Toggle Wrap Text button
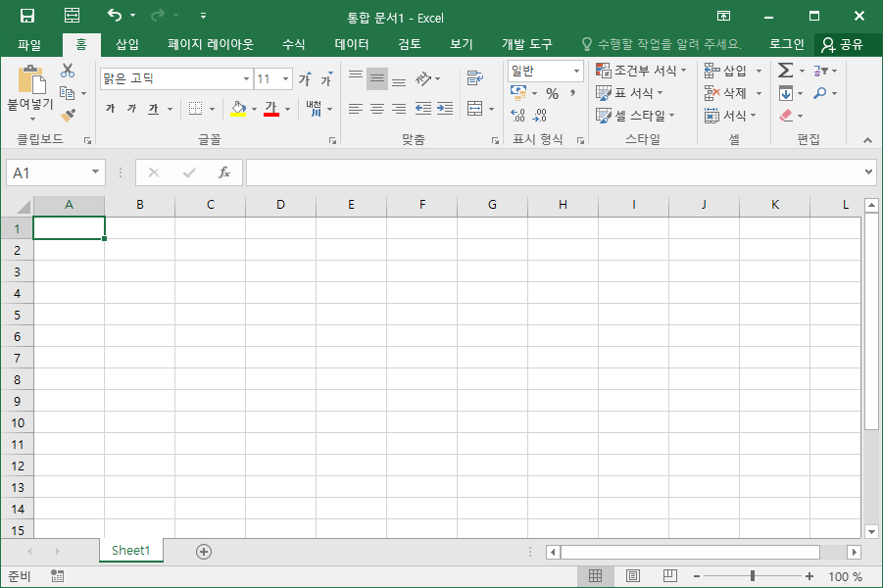883x588 pixels. (x=474, y=78)
